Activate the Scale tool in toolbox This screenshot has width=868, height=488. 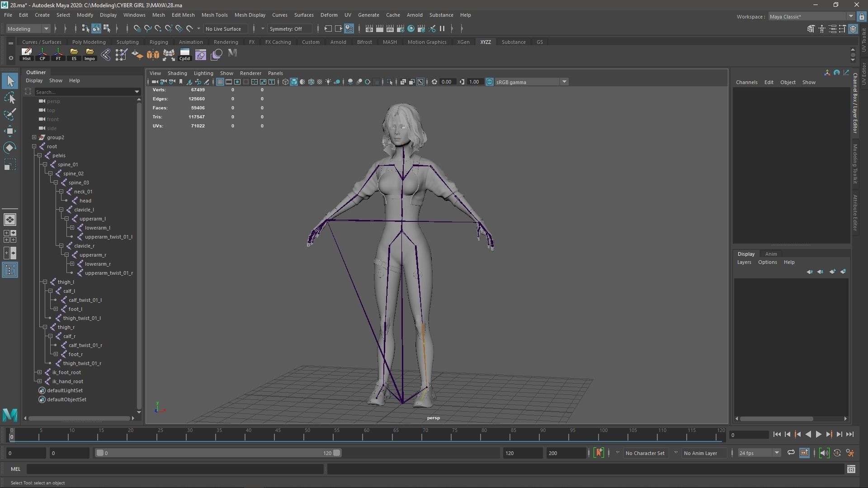coord(10,164)
